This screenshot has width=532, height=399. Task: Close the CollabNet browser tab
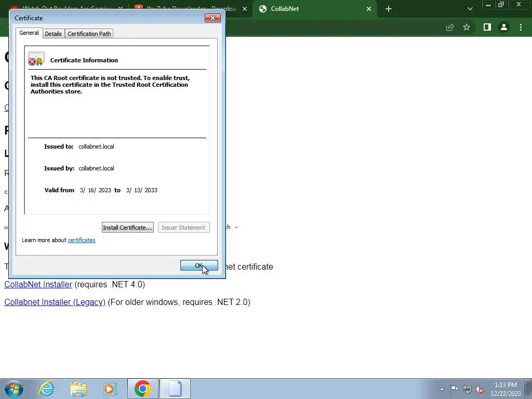tap(369, 9)
